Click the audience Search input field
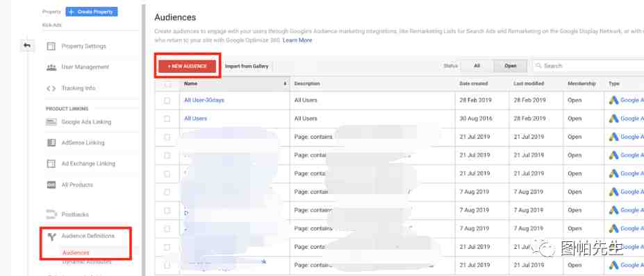644x276 pixels. pyautogui.click(x=588, y=66)
